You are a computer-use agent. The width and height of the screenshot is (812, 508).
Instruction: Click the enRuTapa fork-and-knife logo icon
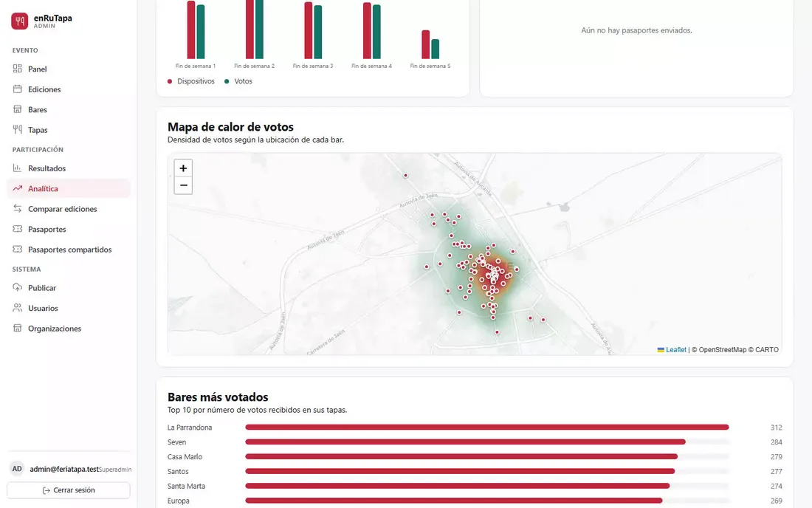20,21
